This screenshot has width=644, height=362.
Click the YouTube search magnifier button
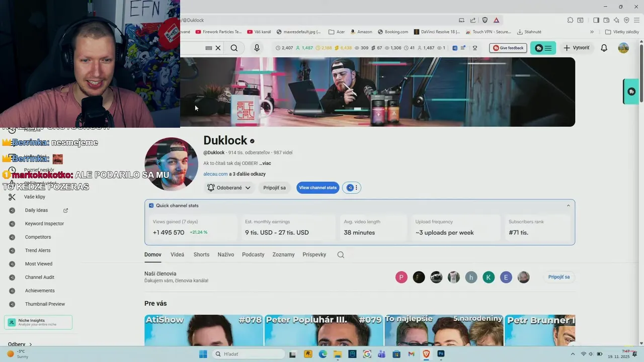click(234, 48)
